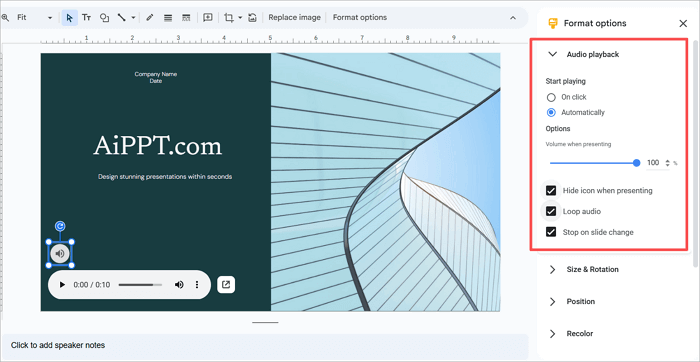Click the Company Name Date text
The image size is (700, 362).
coord(156,78)
